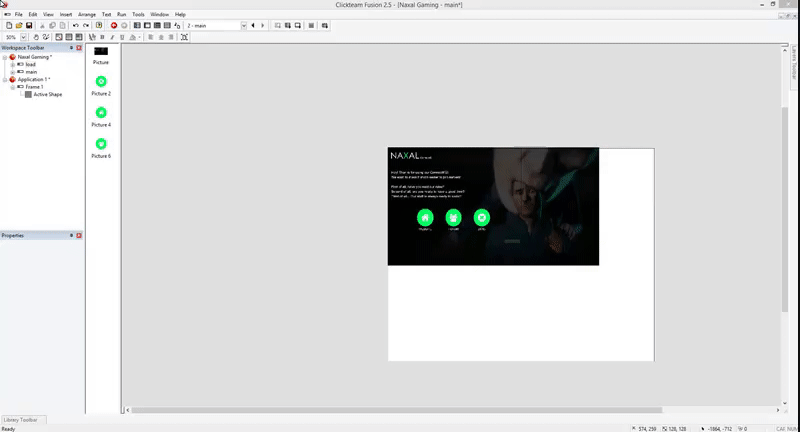Open the Storyboard Editor icon

point(137,26)
